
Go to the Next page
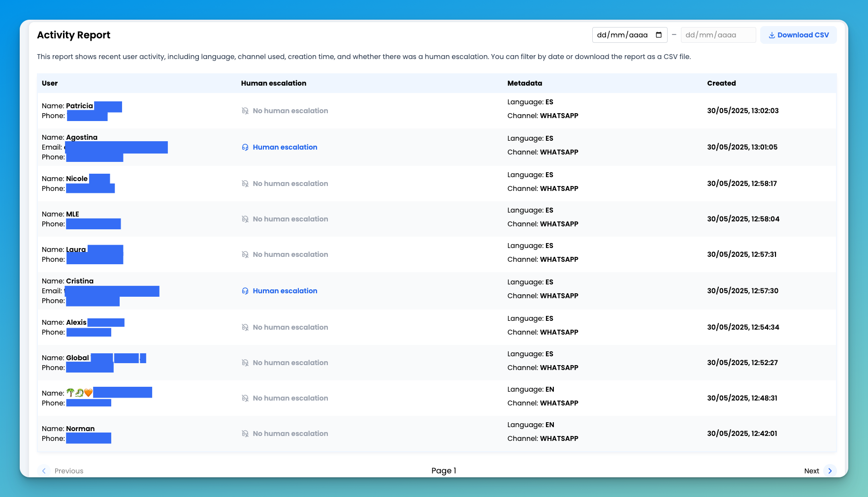[820, 471]
